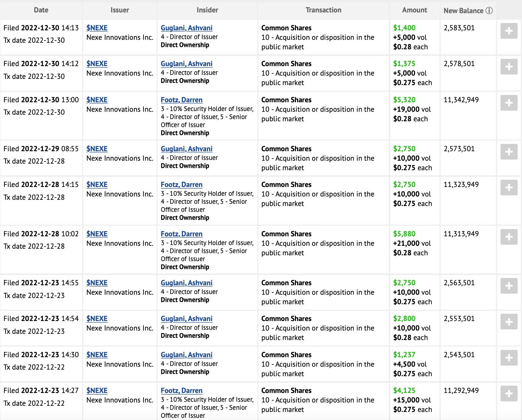Open Footz, Darren link with balance 11,323,949
This screenshot has height=420, width=522.
(181, 184)
